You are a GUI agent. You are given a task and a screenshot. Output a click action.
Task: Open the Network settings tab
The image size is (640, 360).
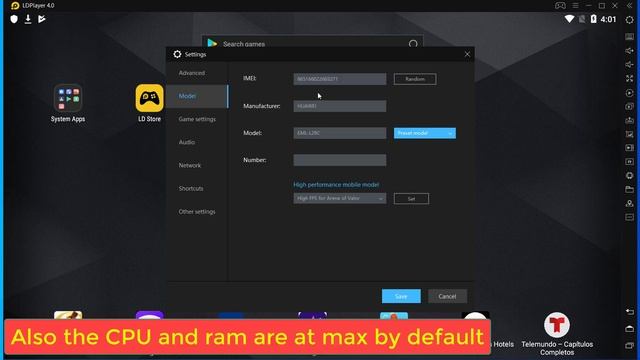click(x=190, y=165)
